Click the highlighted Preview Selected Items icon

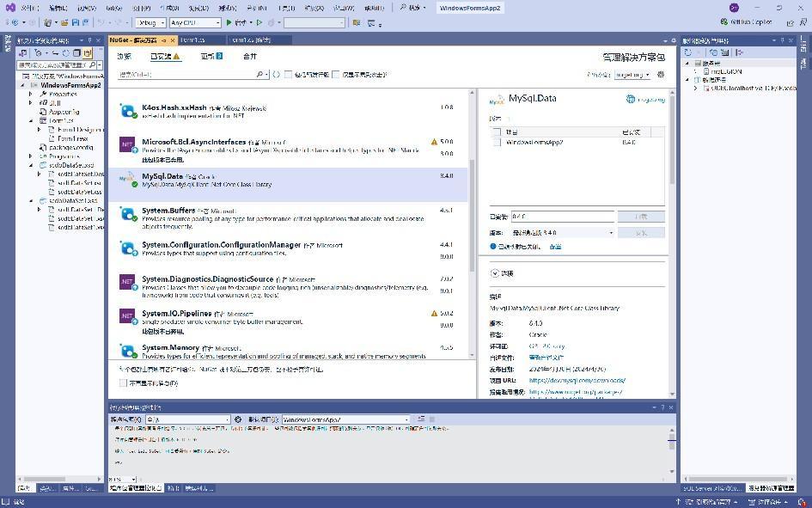tap(88, 52)
